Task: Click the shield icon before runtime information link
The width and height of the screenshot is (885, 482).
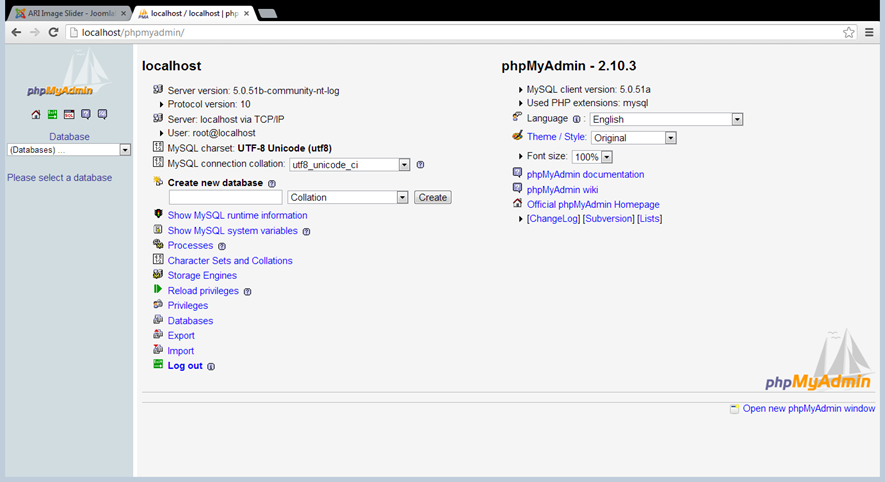Action: [158, 214]
